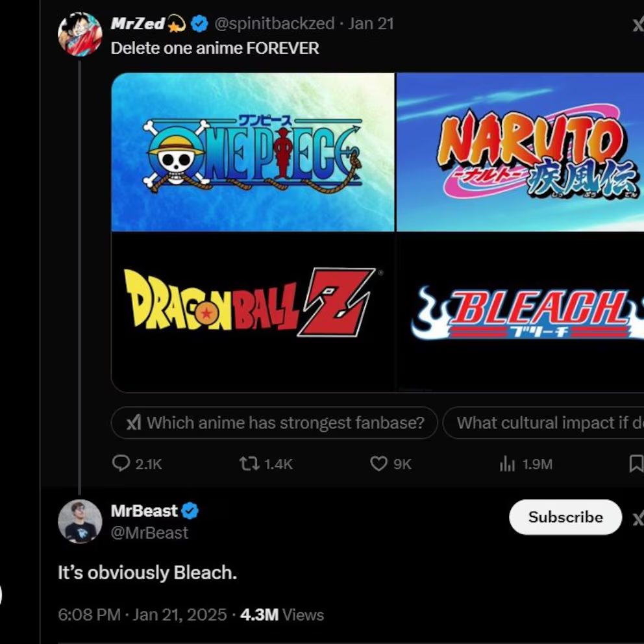Open view analytics showing 1.9M
This screenshot has width=644, height=644.
[508, 463]
